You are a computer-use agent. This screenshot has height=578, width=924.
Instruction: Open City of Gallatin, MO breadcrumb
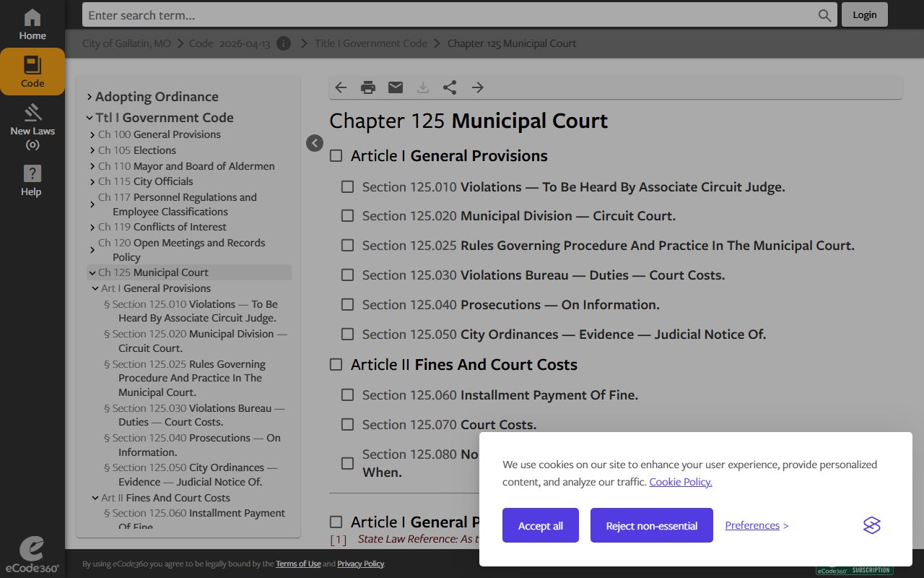point(126,43)
